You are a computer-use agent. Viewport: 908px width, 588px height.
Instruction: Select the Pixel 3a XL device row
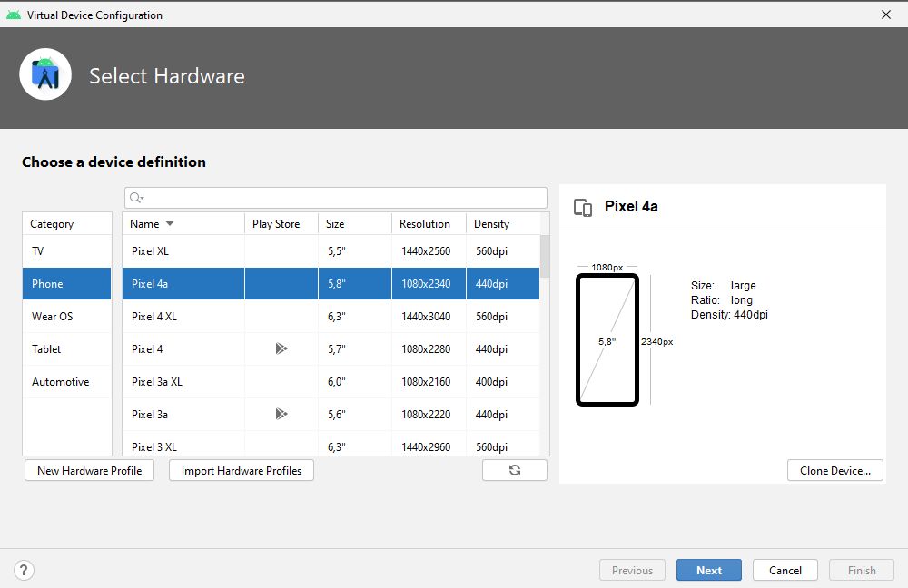(331, 382)
